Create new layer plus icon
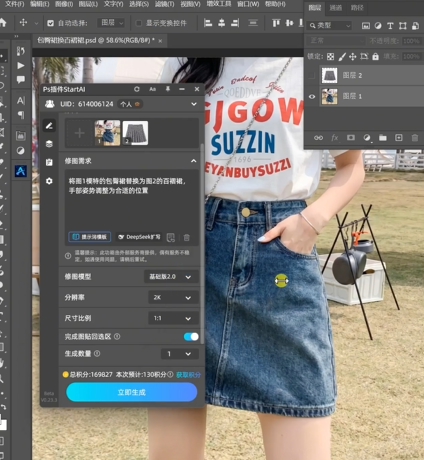This screenshot has width=424, height=460. 399,138
